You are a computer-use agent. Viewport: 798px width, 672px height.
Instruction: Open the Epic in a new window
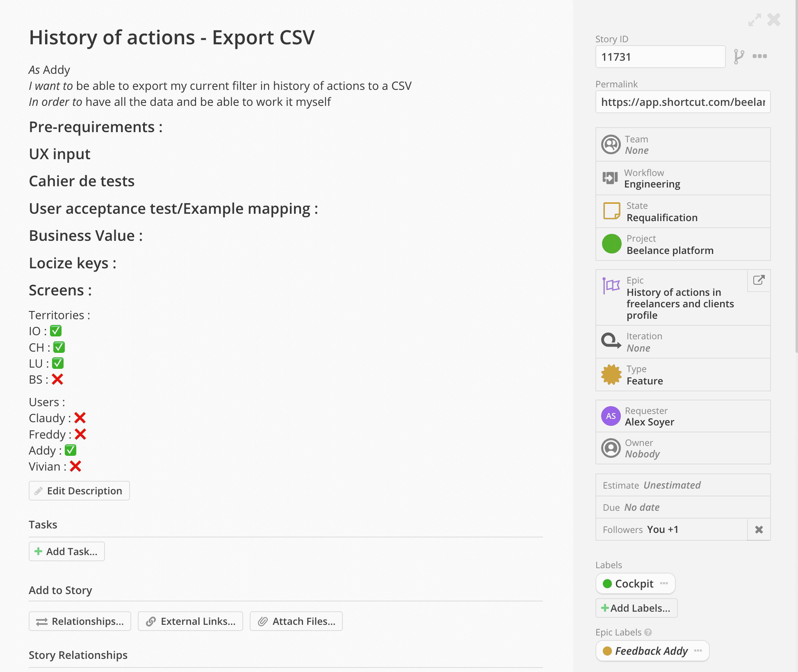(758, 281)
